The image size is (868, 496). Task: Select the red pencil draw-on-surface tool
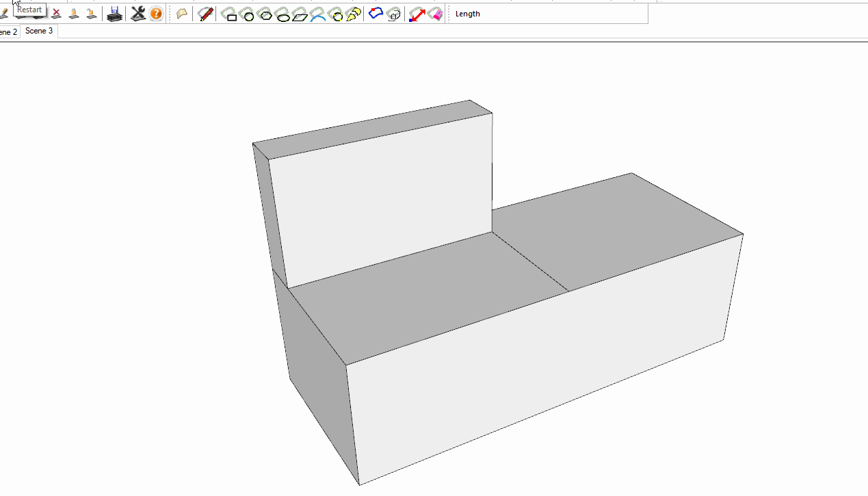click(x=206, y=14)
